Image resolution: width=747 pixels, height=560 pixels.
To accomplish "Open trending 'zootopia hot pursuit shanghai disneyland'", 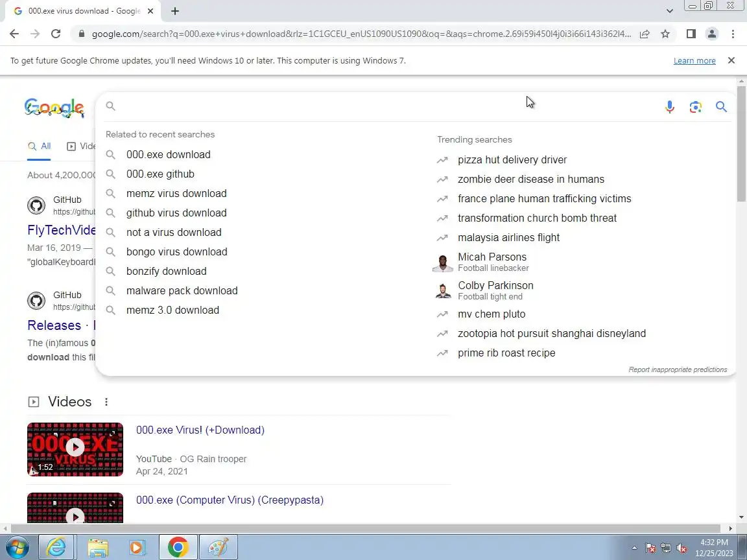I will 552,334.
